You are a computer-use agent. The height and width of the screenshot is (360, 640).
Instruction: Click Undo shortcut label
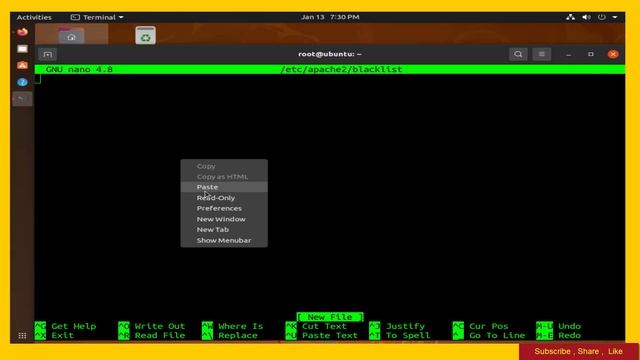pos(569,326)
